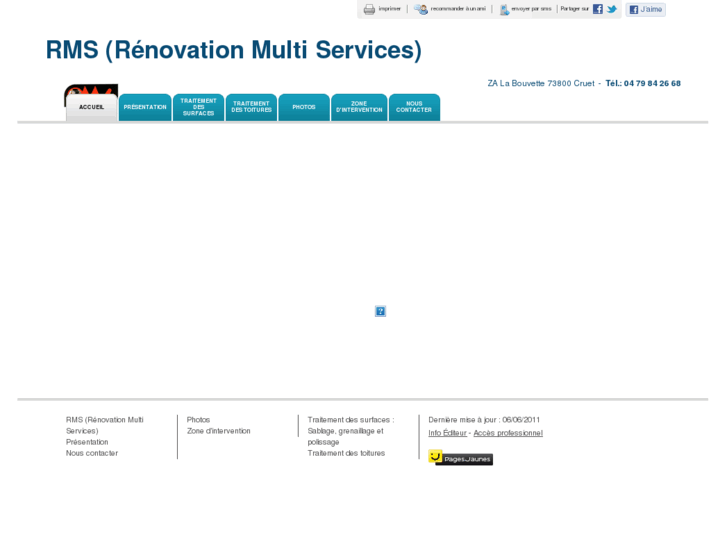Select the Accueil tab
The image size is (727, 545).
click(91, 108)
